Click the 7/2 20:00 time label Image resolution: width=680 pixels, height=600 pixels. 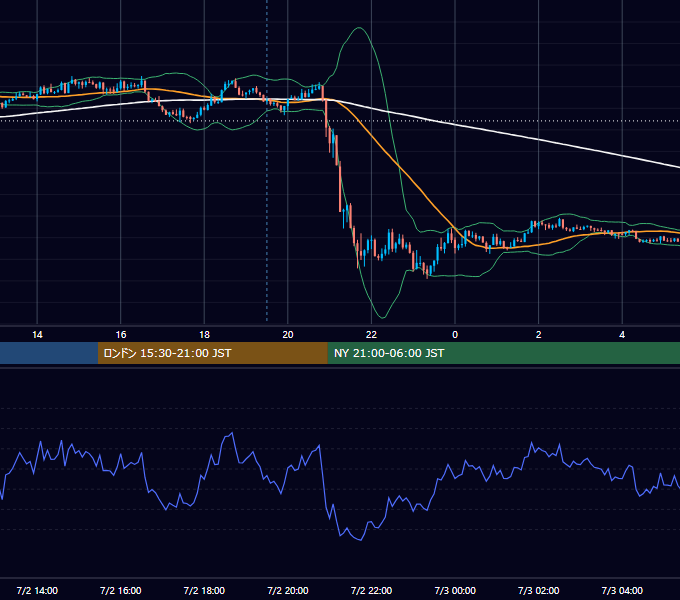[288, 590]
